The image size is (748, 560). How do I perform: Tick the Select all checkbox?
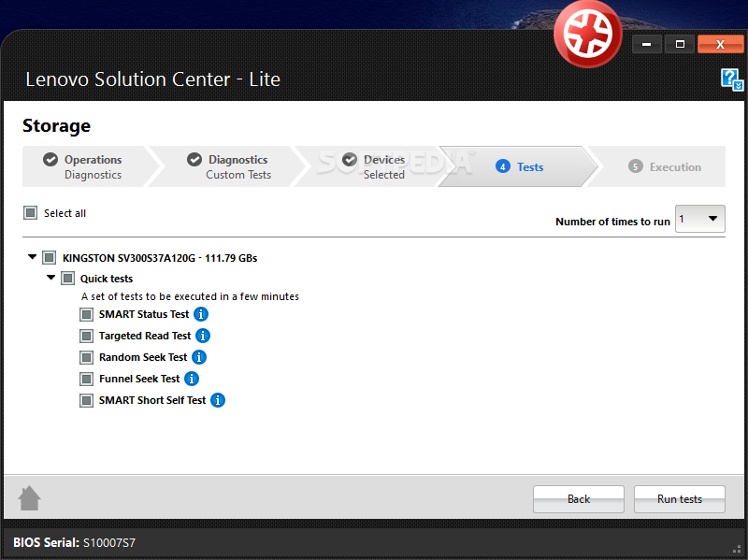tap(30, 213)
